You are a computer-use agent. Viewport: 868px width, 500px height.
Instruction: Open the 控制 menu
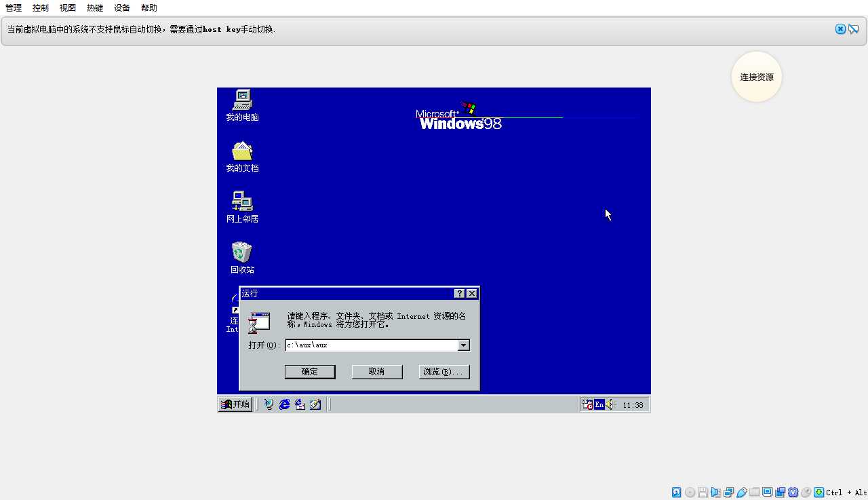[41, 8]
